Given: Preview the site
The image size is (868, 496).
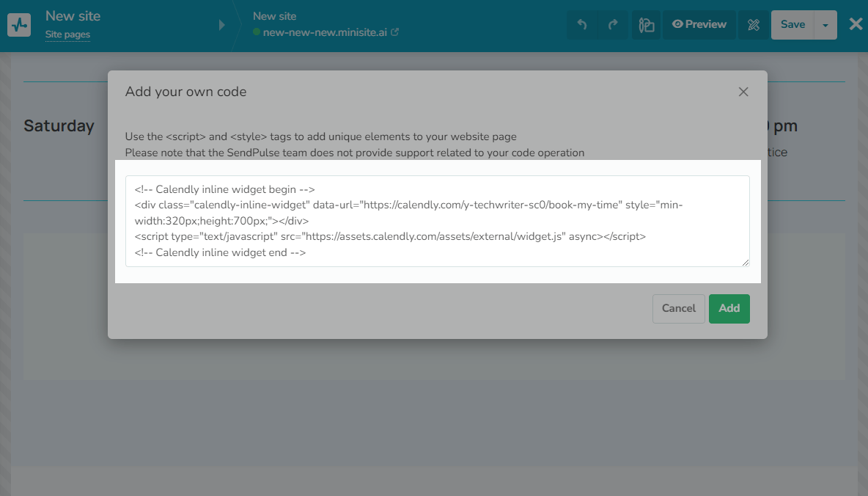Looking at the screenshot, I should (699, 24).
